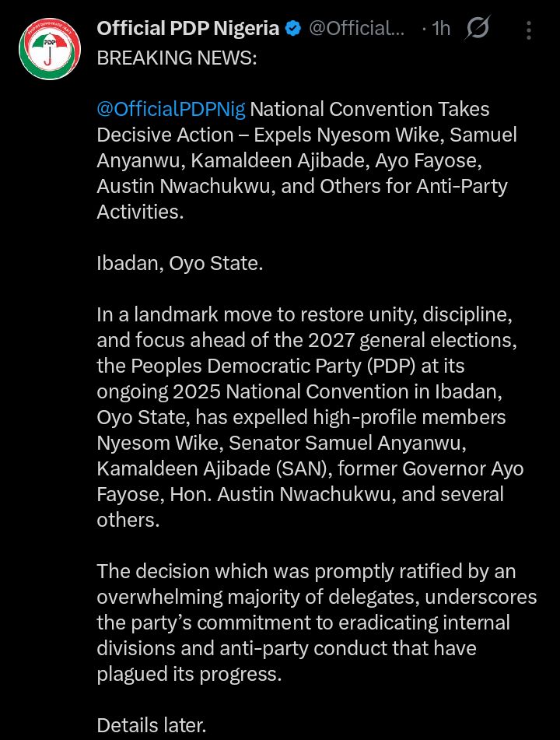The width and height of the screenshot is (560, 740).
Task: Click the 'Details later.' closing line
Action: pos(151,725)
